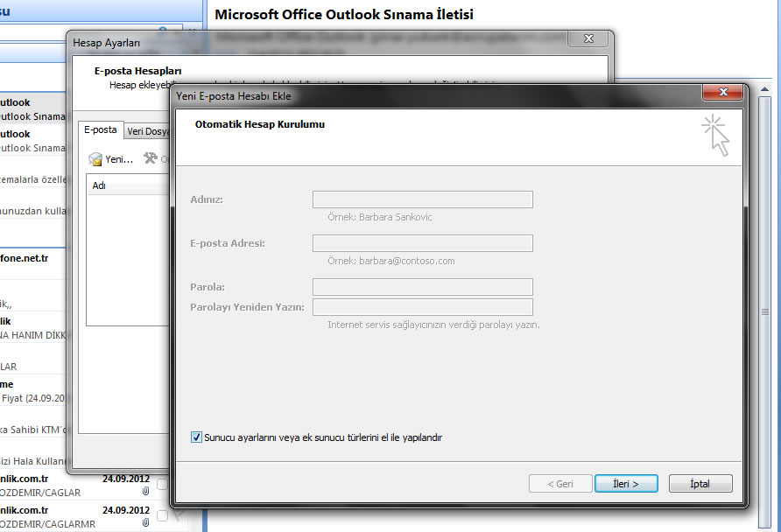Toggle the flag box on the OZDEMIR/CAGLAR message
Image resolution: width=781 pixels, height=532 pixels.
(162, 485)
